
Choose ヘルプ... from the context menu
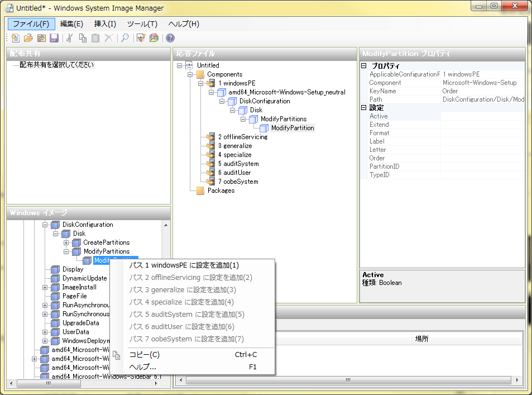point(193,367)
